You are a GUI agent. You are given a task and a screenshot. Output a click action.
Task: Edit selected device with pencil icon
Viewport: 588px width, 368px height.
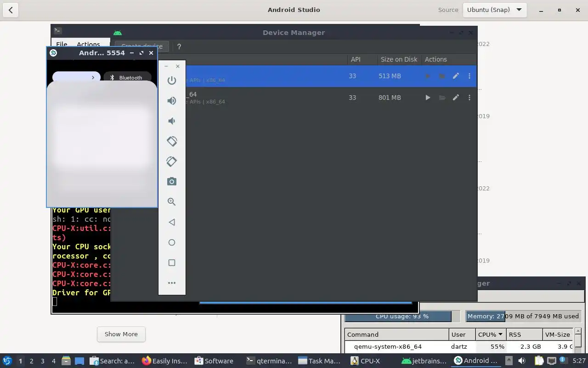coord(456,76)
